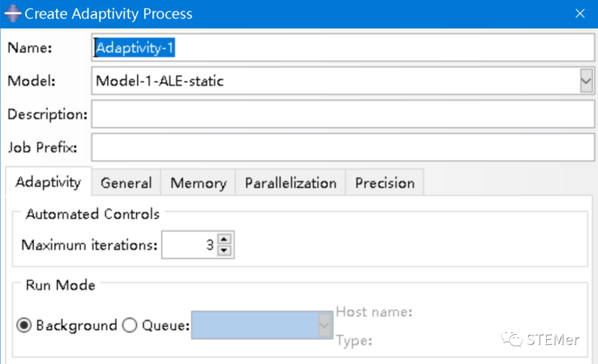The image size is (598, 364).
Task: Switch to the Memory tab
Action: (x=198, y=183)
